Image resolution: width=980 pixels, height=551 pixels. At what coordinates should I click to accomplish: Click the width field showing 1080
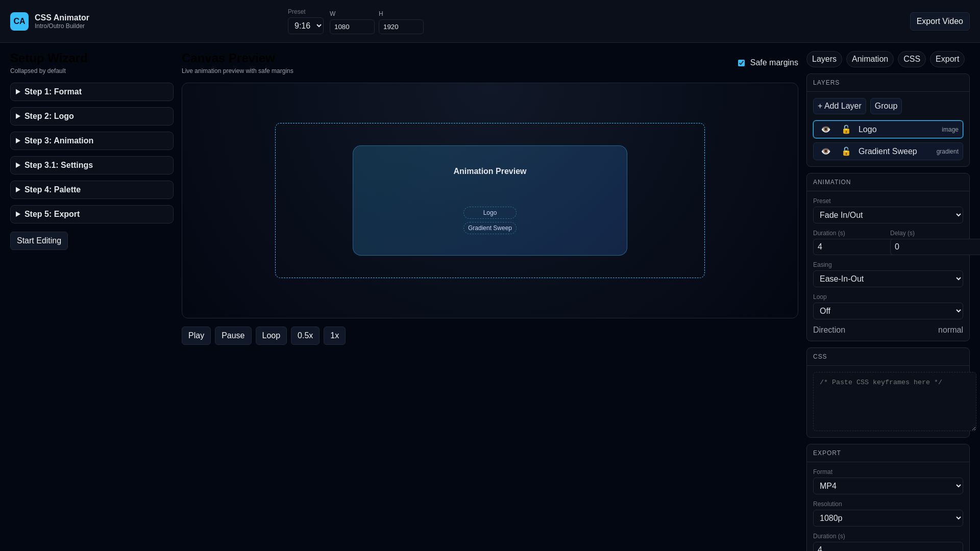[352, 27]
